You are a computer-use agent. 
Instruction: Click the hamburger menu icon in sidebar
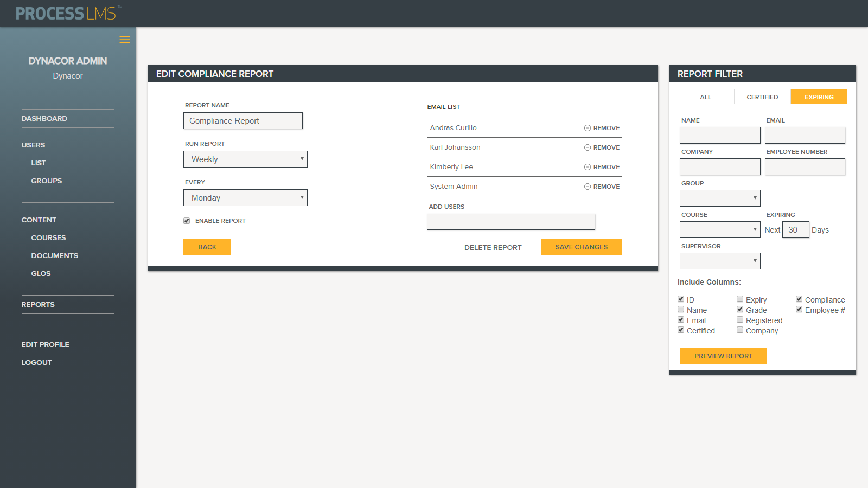(125, 40)
